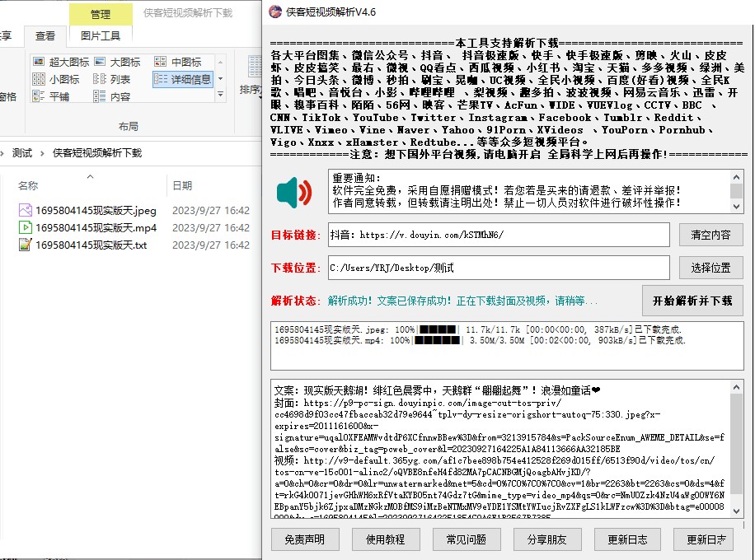
Task: Clear the link with 清空内容 button
Action: pyautogui.click(x=710, y=235)
